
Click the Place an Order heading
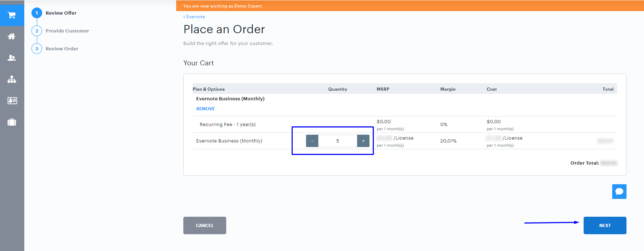click(x=224, y=29)
